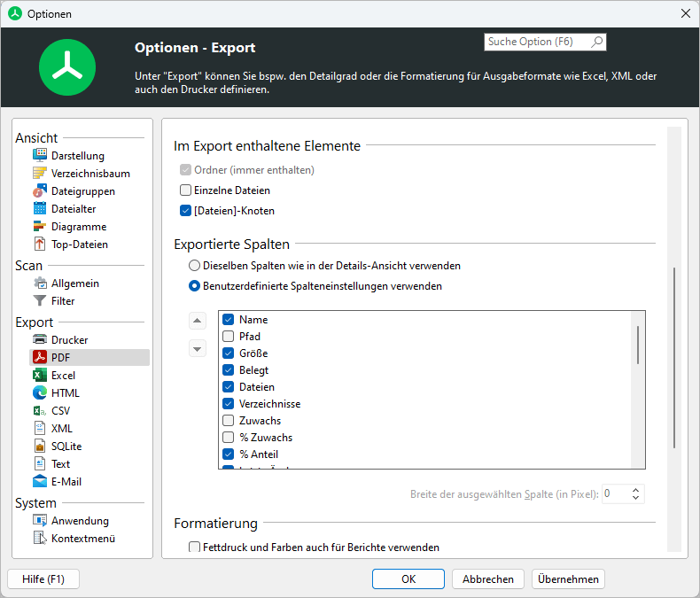Click the SQLite export icon

point(40,446)
